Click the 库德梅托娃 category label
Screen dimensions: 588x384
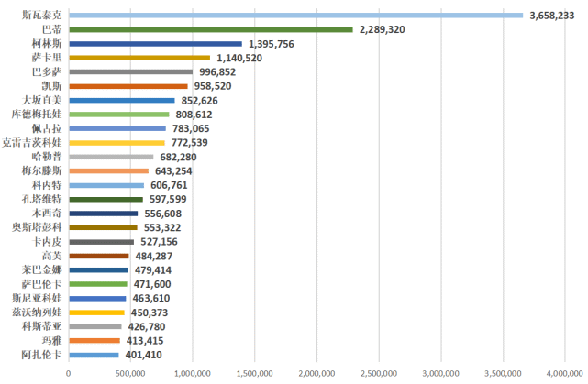(x=37, y=115)
